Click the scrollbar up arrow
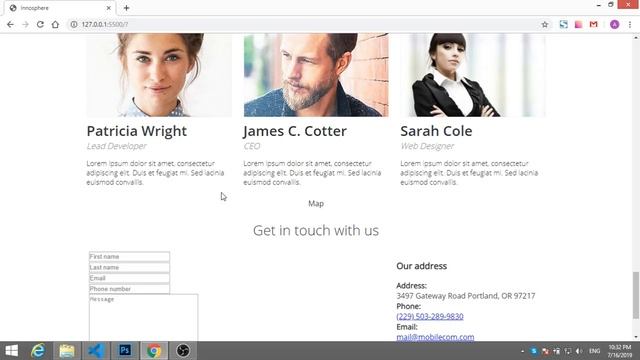This screenshot has height=360, width=640. pyautogui.click(x=636, y=38)
